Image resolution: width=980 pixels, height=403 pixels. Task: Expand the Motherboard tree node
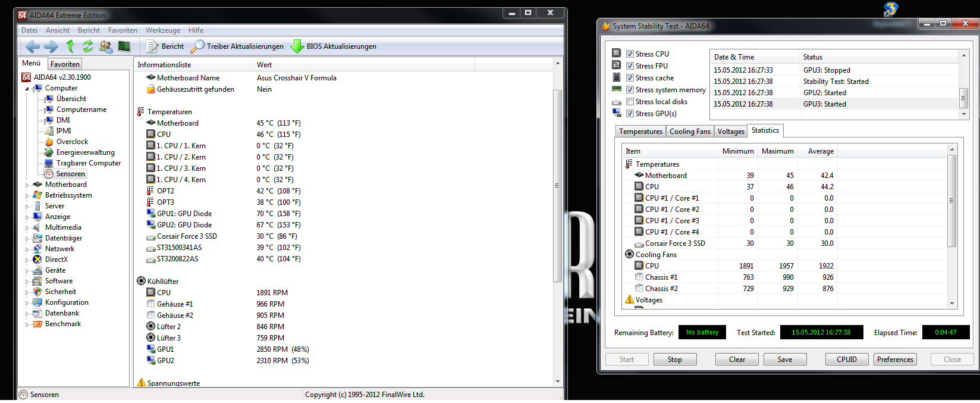point(27,185)
